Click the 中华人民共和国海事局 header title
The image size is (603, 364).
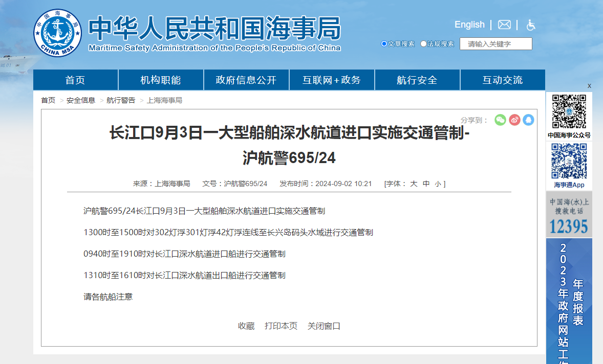click(x=214, y=28)
